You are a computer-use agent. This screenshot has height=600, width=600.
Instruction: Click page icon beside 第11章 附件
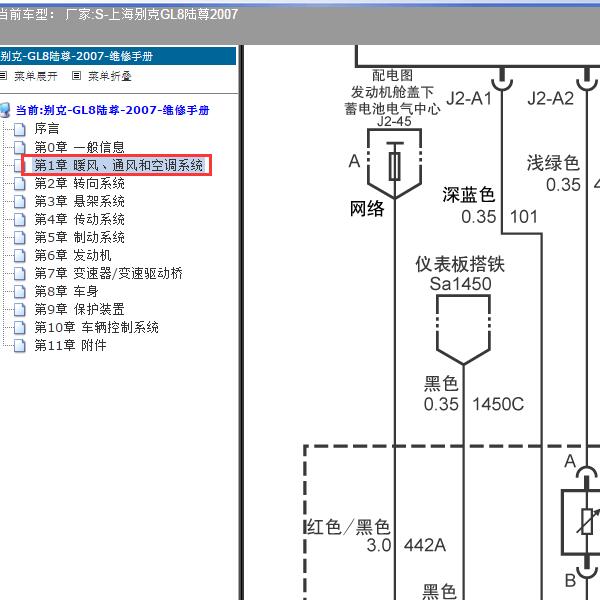tap(20, 346)
